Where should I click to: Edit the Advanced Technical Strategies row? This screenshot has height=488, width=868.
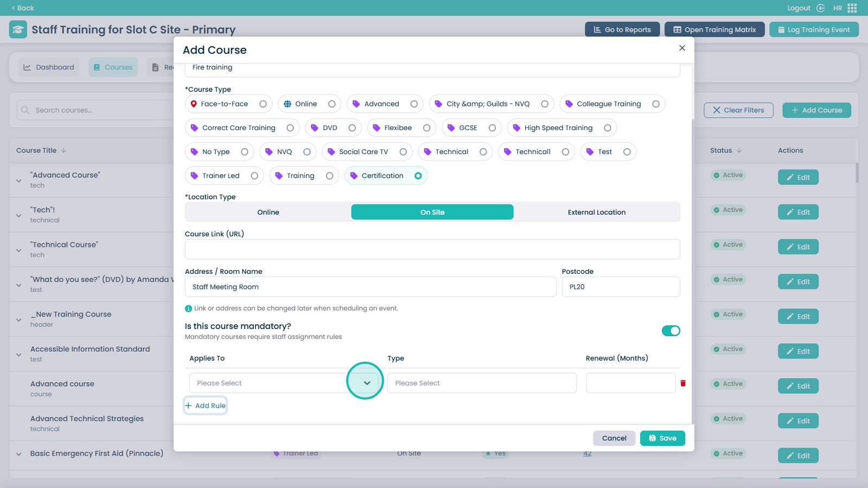coord(798,421)
